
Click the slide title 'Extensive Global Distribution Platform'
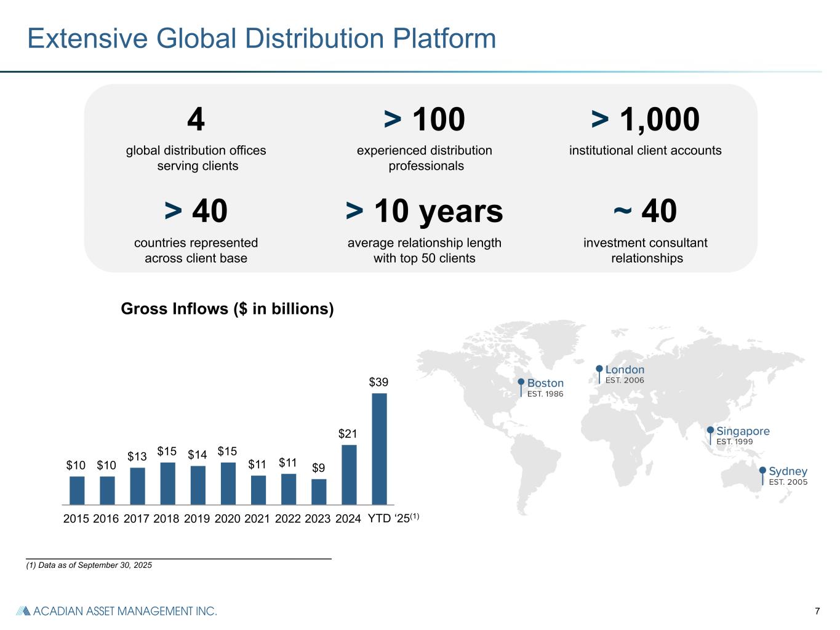point(262,39)
